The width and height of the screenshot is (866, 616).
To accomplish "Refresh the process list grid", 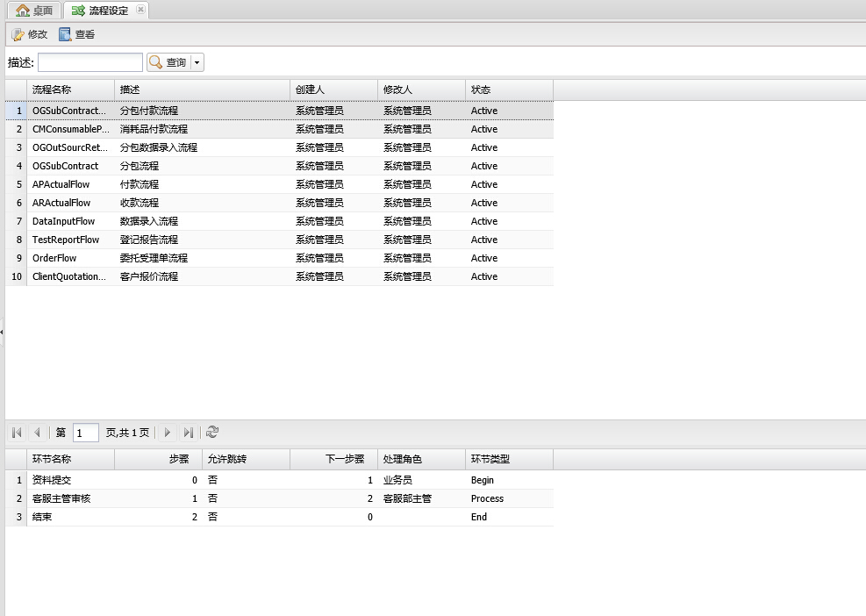I will point(212,433).
